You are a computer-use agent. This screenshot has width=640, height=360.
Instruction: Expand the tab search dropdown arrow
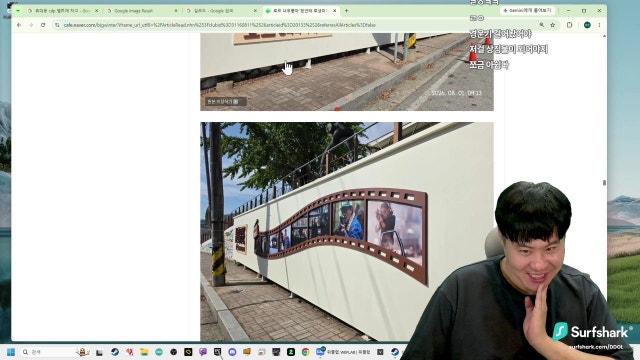pos(18,11)
